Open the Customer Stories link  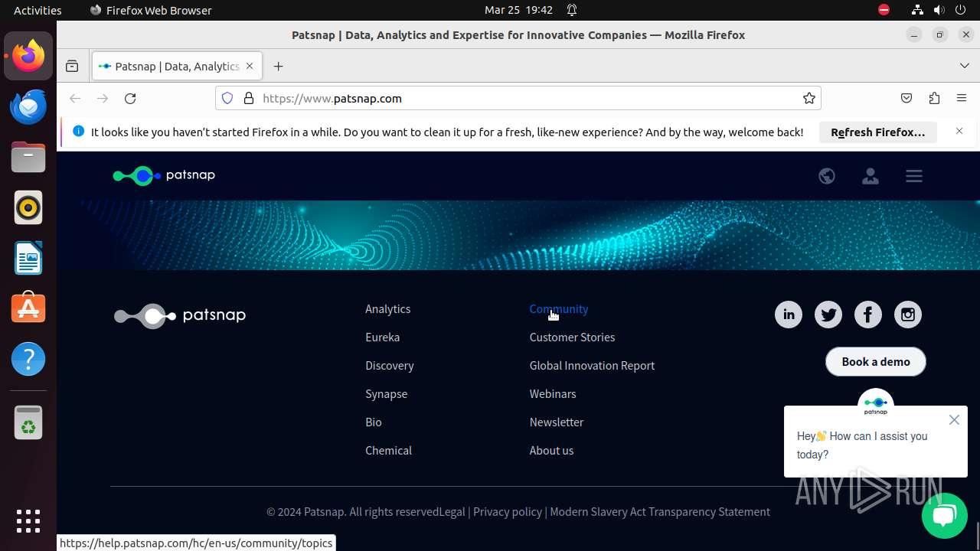point(573,337)
